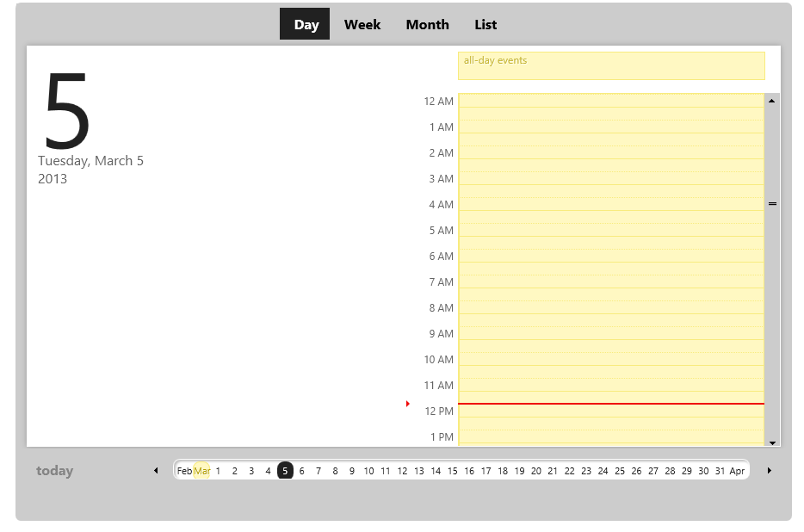Click the scroll up arrow in schedule
Image resolution: width=804 pixels, height=532 pixels.
point(771,101)
